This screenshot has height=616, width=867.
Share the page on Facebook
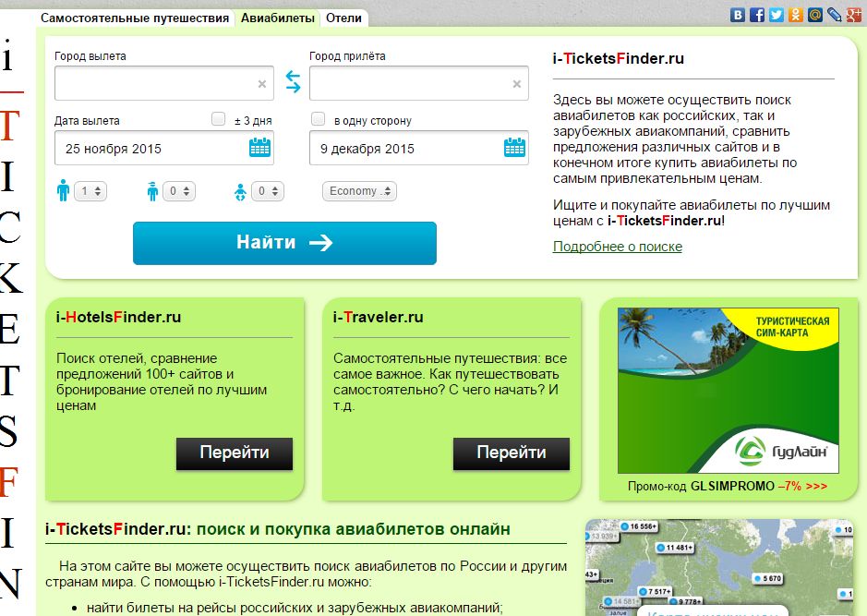(x=757, y=15)
